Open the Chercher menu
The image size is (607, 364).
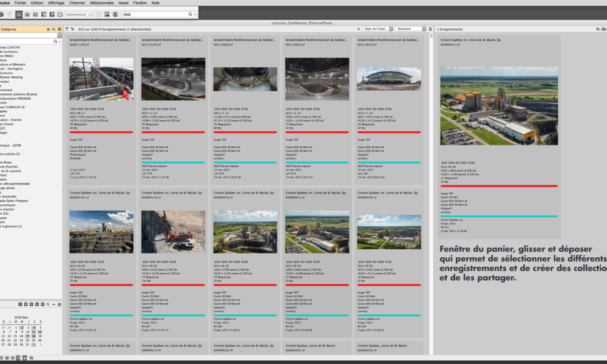click(77, 2)
